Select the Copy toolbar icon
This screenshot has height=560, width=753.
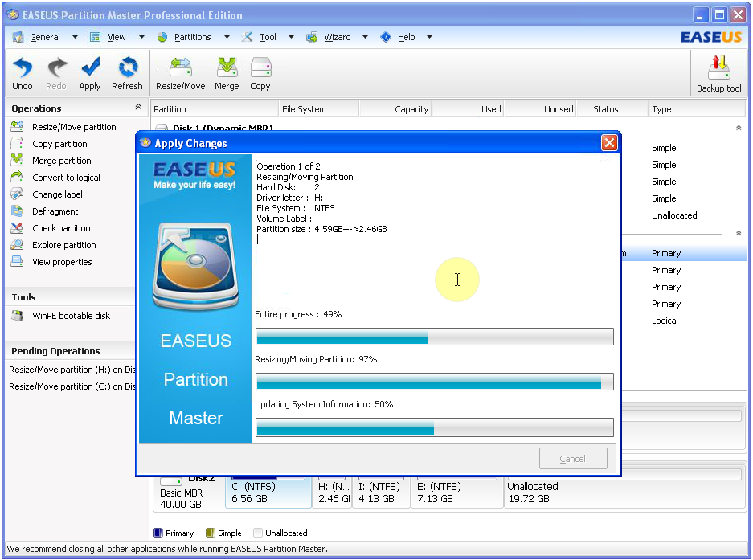[260, 67]
